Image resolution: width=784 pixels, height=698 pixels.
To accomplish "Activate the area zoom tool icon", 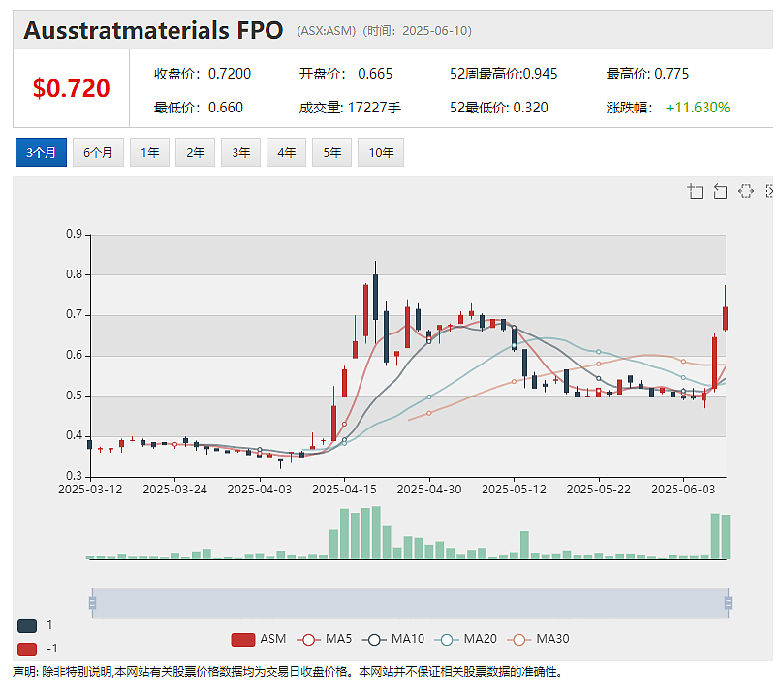I will (x=696, y=192).
